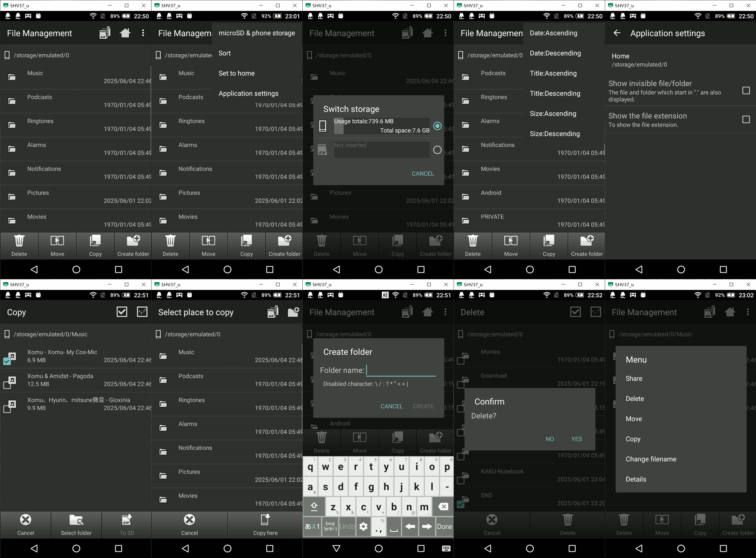Tap the left cursor arrow key on the keyboard

410,526
